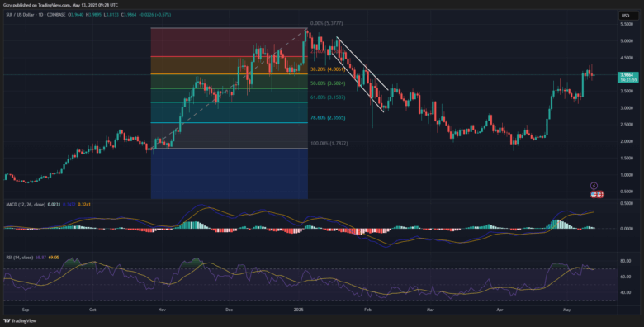Click the May label on time axis

click(567, 310)
